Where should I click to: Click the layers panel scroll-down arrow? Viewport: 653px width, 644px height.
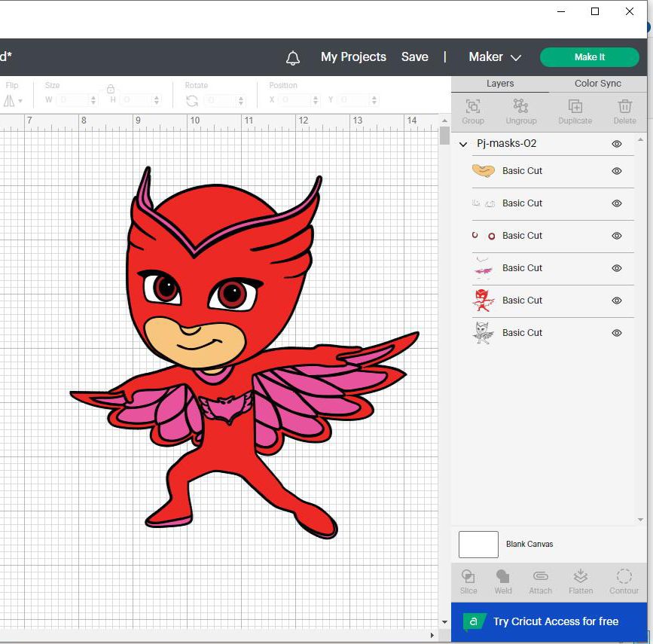coord(640,520)
